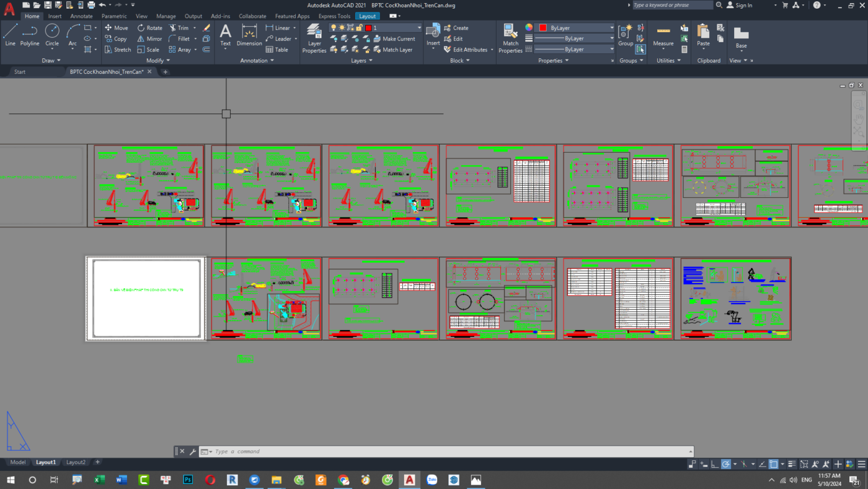
Task: Select the Line drawing tool
Action: pos(10,35)
